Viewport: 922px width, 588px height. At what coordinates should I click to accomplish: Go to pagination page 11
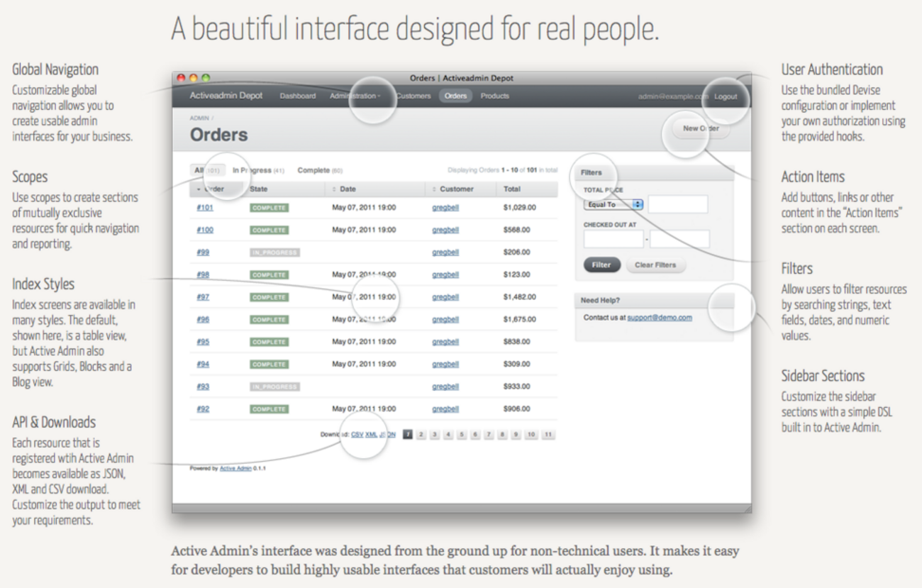[x=548, y=435]
